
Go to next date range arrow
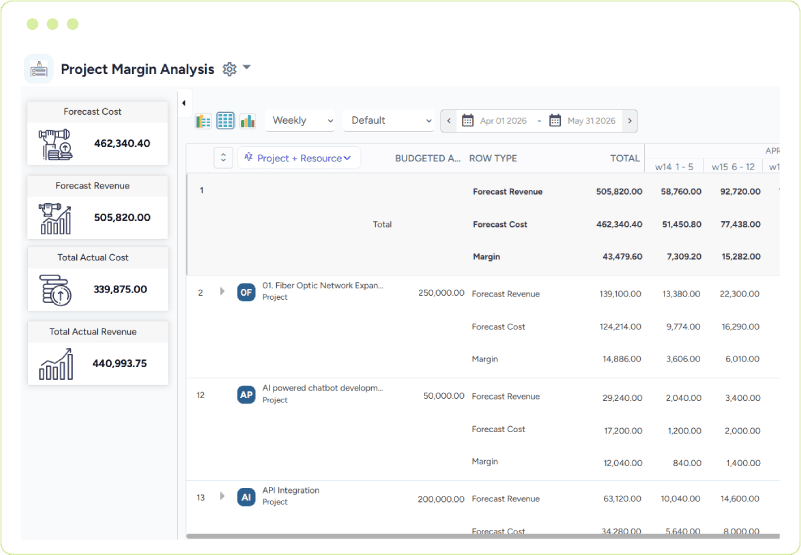pyautogui.click(x=630, y=121)
